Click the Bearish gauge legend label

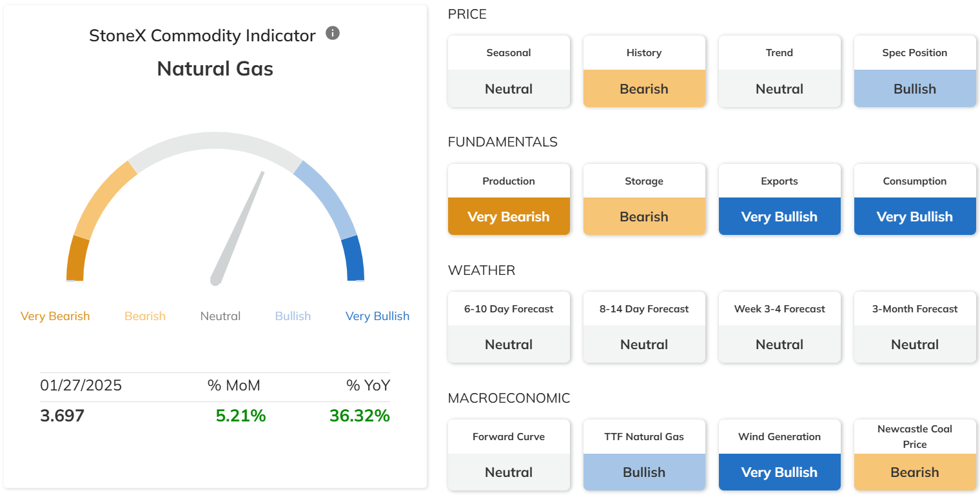145,316
